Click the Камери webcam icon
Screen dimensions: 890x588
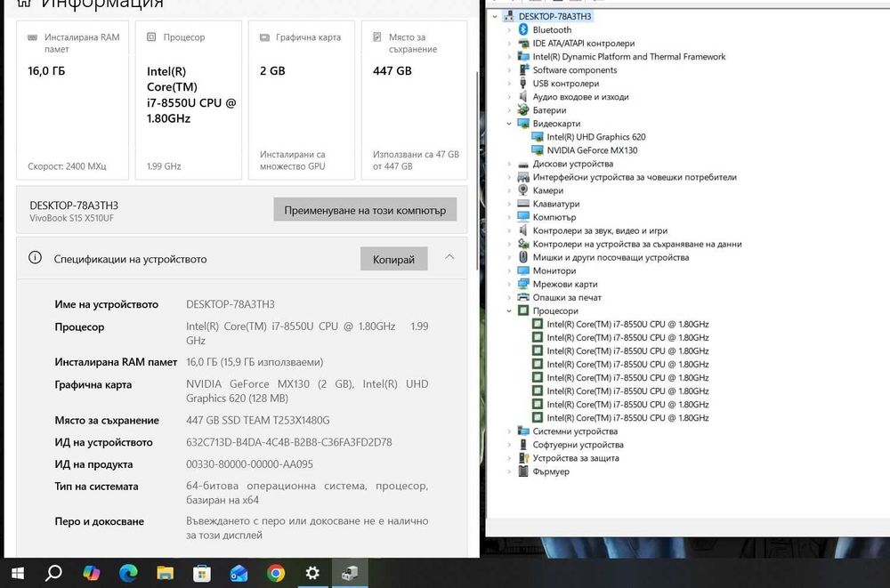522,190
